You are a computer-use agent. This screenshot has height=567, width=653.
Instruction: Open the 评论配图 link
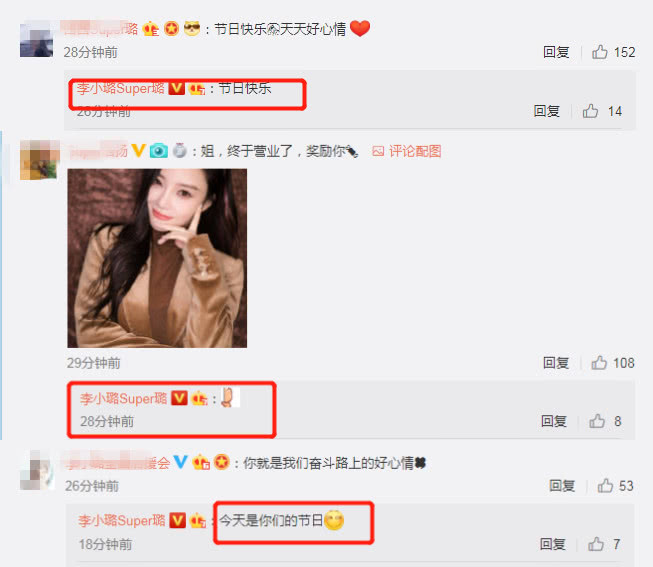415,151
